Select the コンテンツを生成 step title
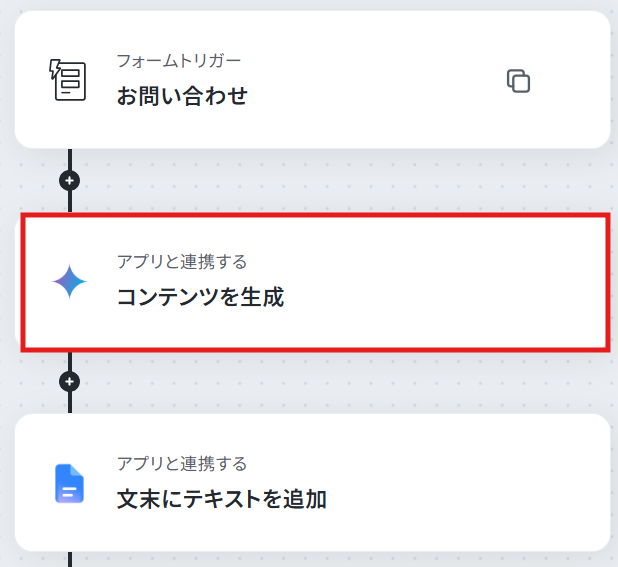Viewport: 618px width, 567px height. point(200,297)
